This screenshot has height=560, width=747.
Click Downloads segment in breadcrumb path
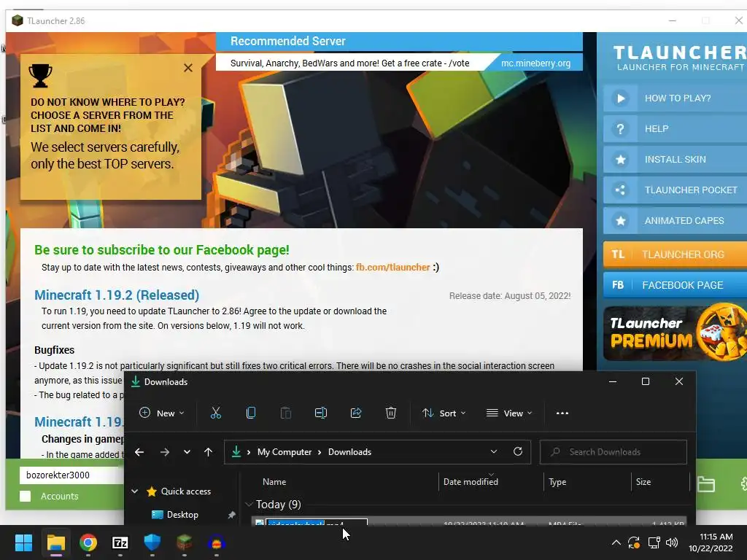click(x=349, y=452)
